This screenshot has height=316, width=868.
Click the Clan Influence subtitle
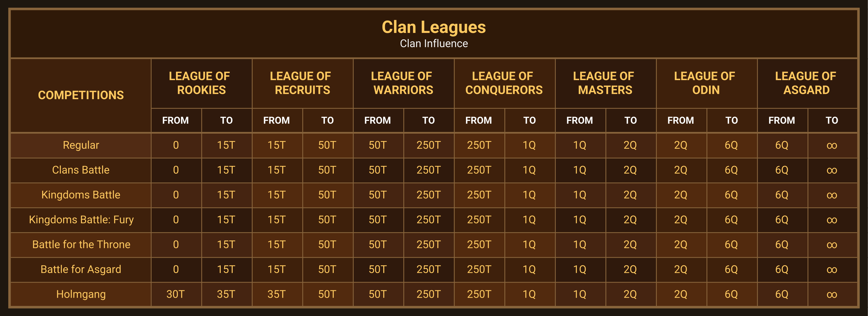click(x=434, y=43)
